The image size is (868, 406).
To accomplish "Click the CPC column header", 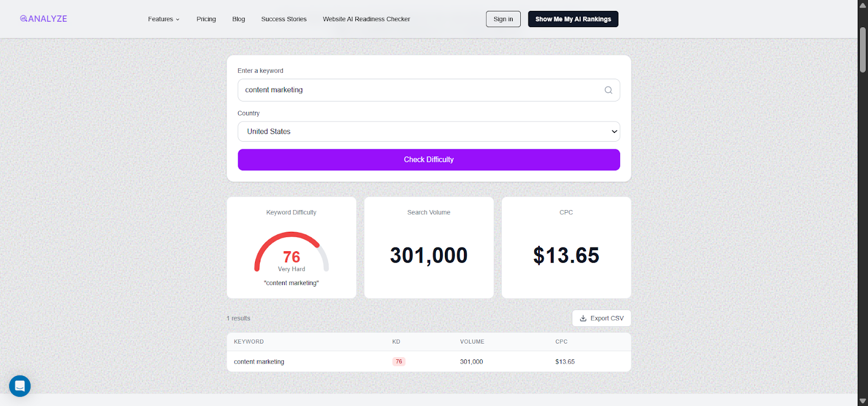I will (x=561, y=341).
